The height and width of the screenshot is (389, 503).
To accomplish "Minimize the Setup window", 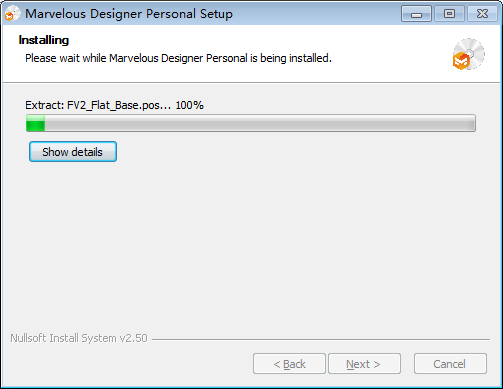I will pyautogui.click(x=416, y=14).
